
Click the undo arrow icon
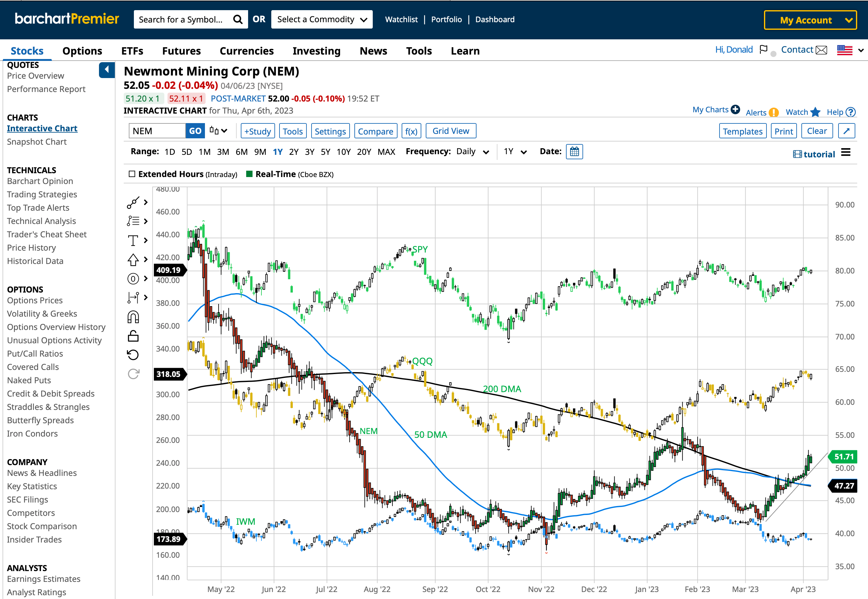pyautogui.click(x=133, y=355)
